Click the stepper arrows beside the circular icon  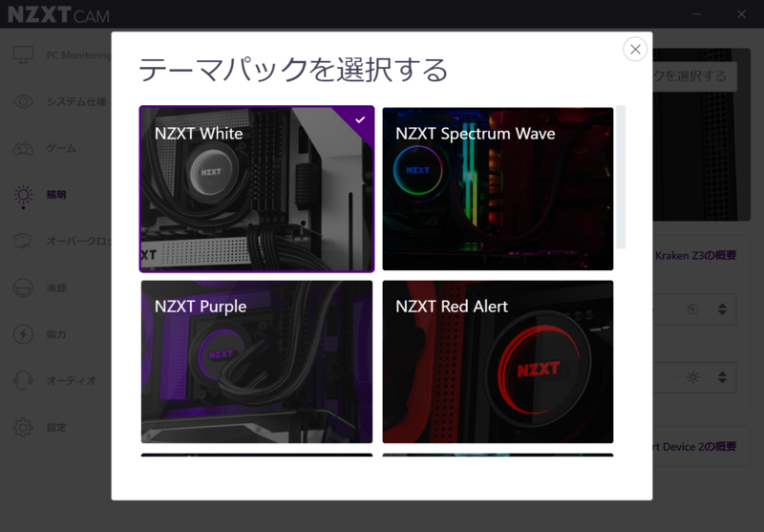click(x=723, y=309)
